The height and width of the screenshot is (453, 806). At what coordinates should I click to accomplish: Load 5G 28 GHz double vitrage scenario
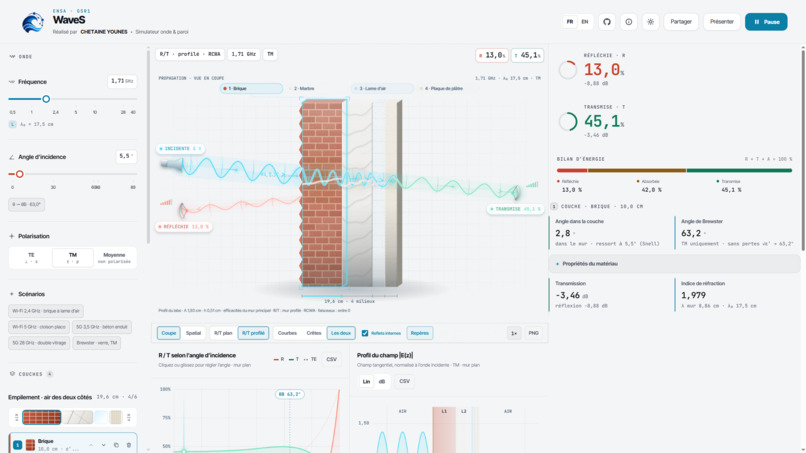click(x=39, y=343)
